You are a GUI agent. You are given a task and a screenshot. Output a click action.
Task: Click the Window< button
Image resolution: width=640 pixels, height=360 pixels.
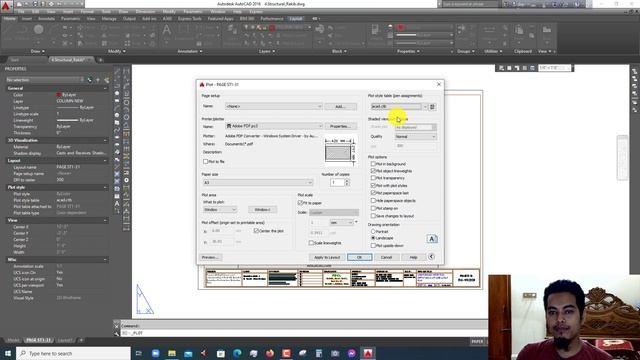coord(262,210)
